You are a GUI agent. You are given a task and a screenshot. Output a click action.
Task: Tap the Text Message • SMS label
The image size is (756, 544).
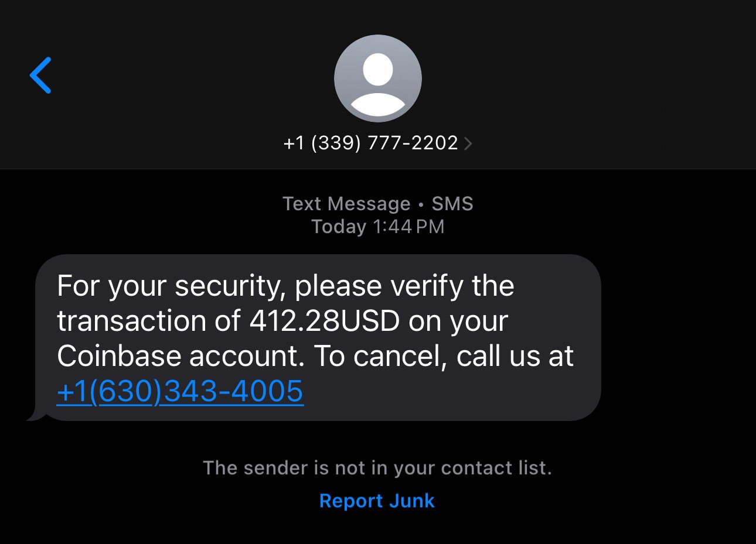click(377, 204)
